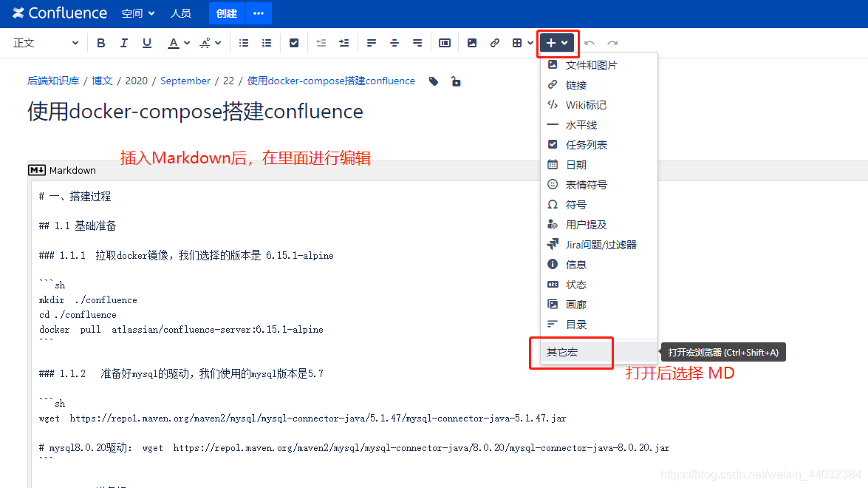The image size is (868, 488).
Task: Open the page layout tool
Action: [x=445, y=43]
